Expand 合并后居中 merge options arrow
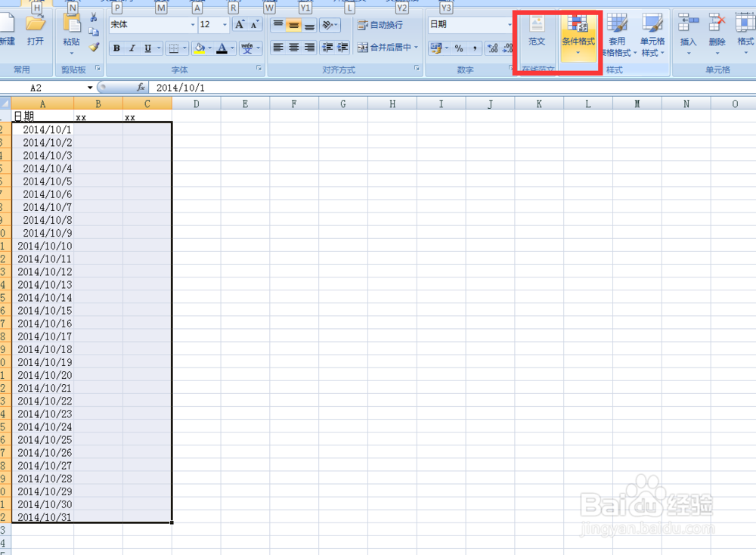The image size is (756, 555). coord(416,47)
